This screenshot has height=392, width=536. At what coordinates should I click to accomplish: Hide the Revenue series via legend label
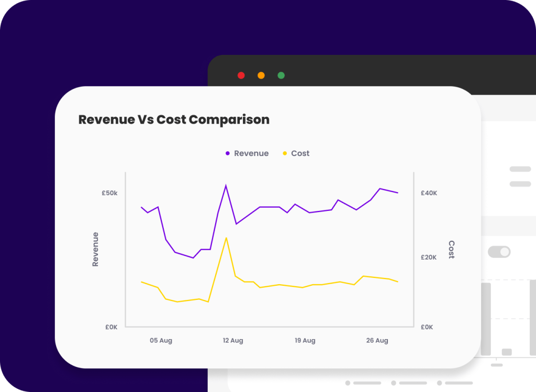(x=251, y=153)
